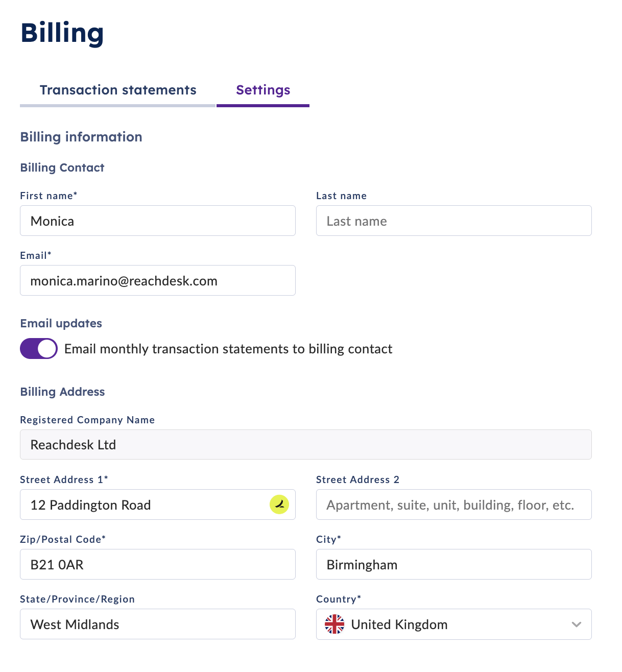Click the United Kingdom flag icon

pyautogui.click(x=334, y=624)
